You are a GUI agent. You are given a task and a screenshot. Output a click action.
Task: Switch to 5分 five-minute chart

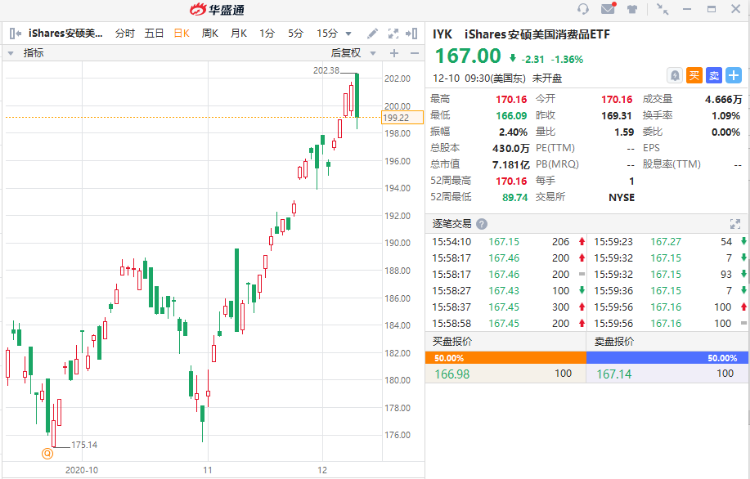pos(296,33)
